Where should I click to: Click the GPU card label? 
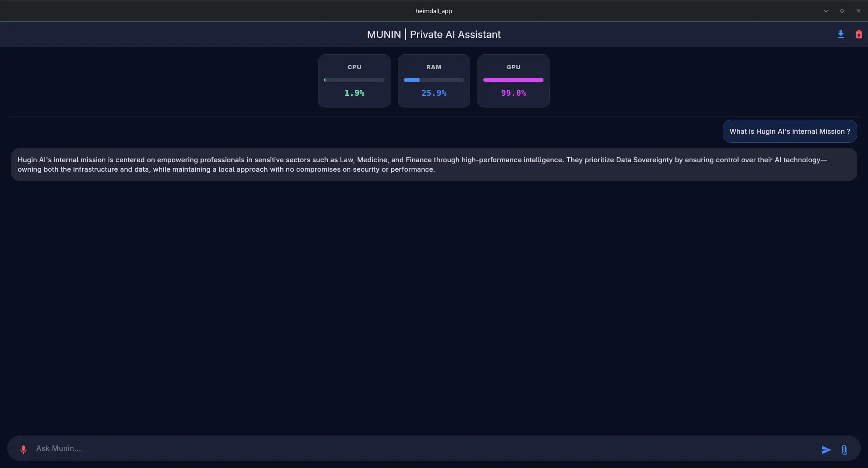tap(513, 67)
